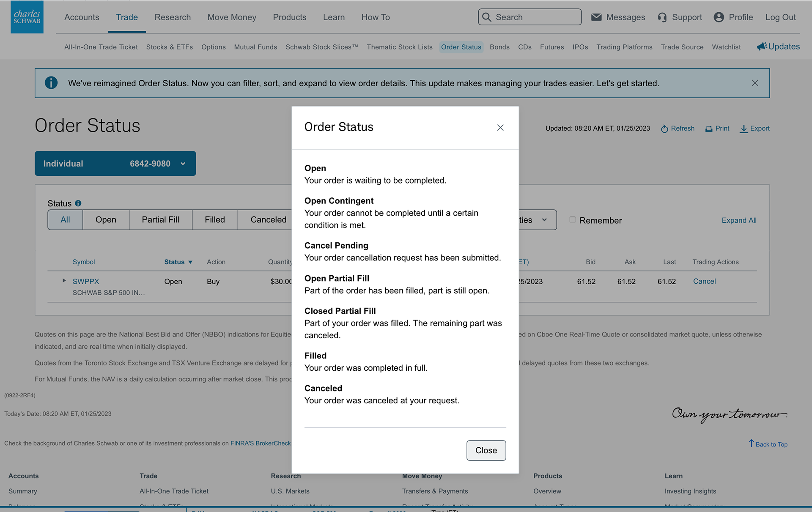Open the partially hidden securities dropdown

coord(538,220)
